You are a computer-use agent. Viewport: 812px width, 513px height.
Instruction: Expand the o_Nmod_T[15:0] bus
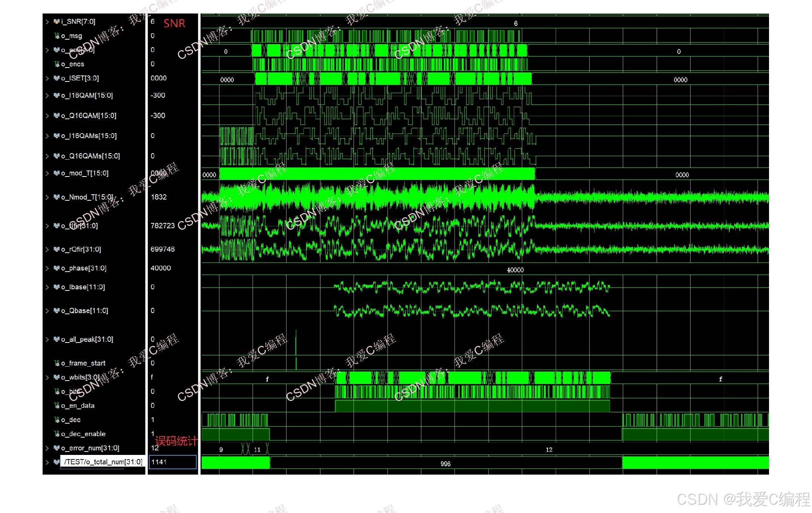tap(47, 197)
